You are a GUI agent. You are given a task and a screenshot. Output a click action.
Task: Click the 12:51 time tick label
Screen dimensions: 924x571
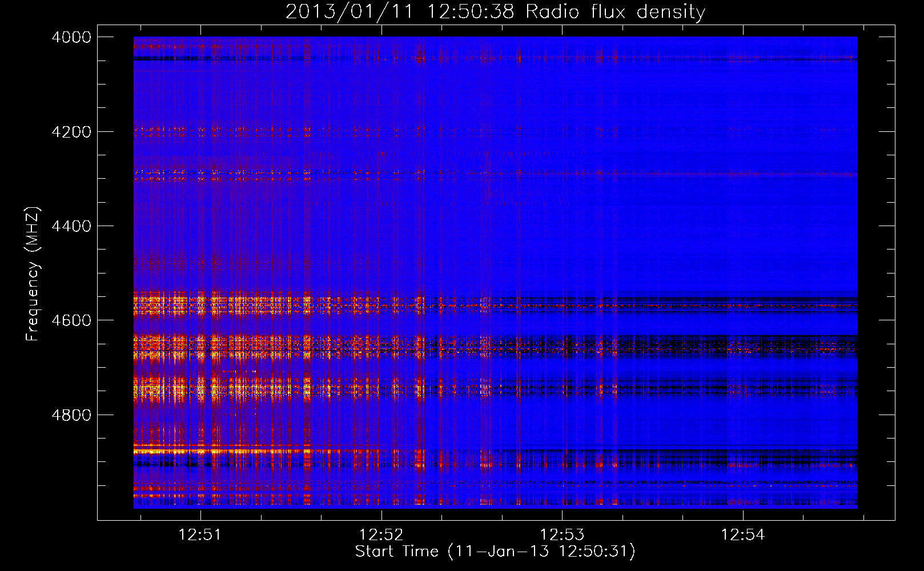(x=200, y=535)
